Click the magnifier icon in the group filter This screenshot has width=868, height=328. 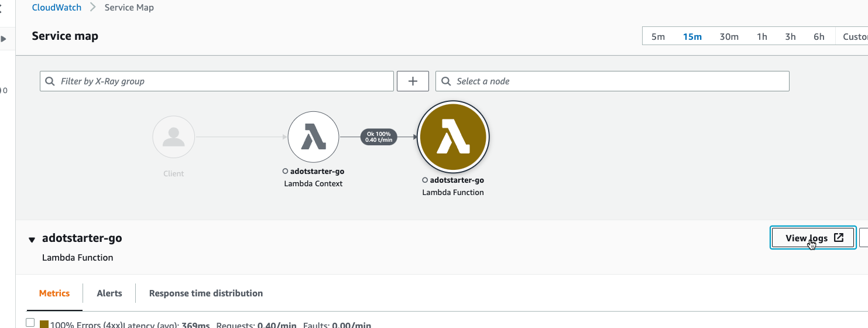(x=50, y=81)
